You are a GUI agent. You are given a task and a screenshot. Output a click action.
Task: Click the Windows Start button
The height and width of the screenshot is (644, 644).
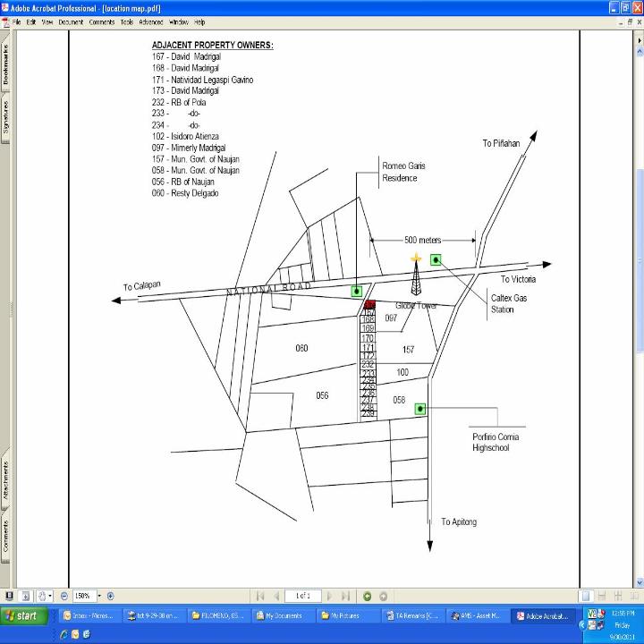coord(27,615)
